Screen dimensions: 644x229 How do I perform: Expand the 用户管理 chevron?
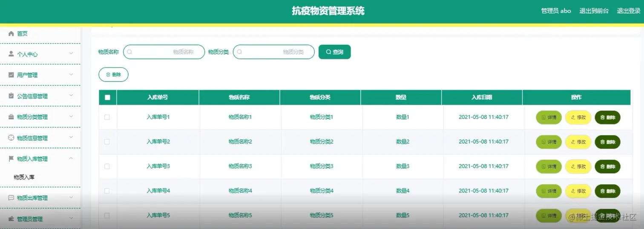point(71,75)
